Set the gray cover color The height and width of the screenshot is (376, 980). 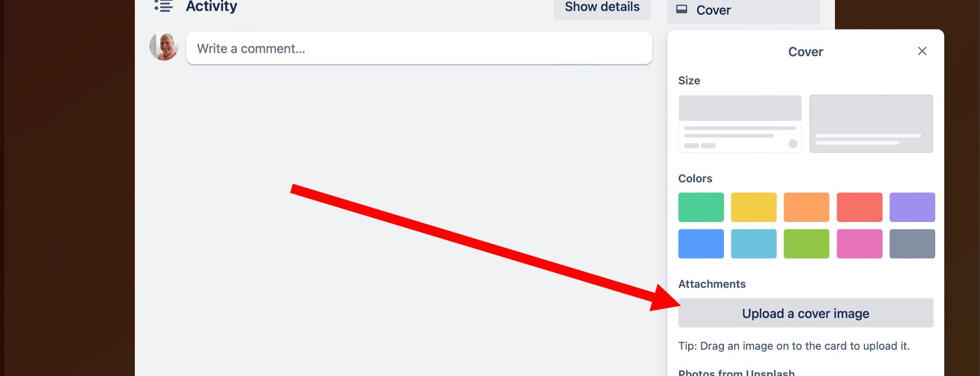tap(912, 243)
